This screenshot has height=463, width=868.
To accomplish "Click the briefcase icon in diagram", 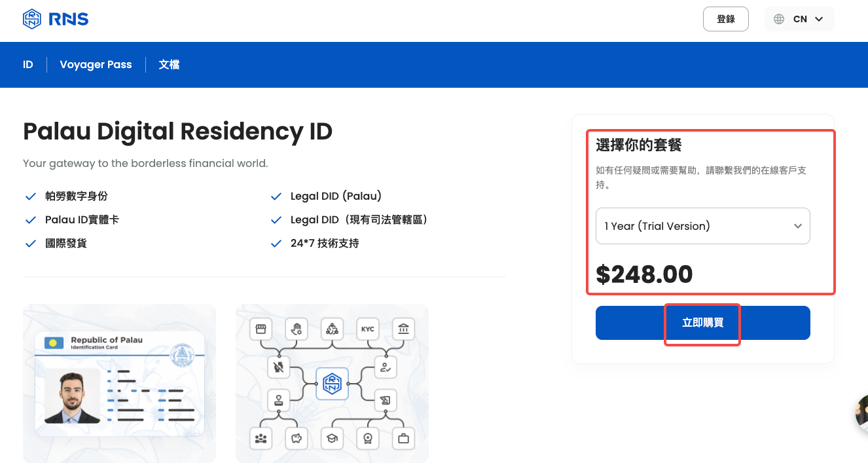I will coord(403,438).
